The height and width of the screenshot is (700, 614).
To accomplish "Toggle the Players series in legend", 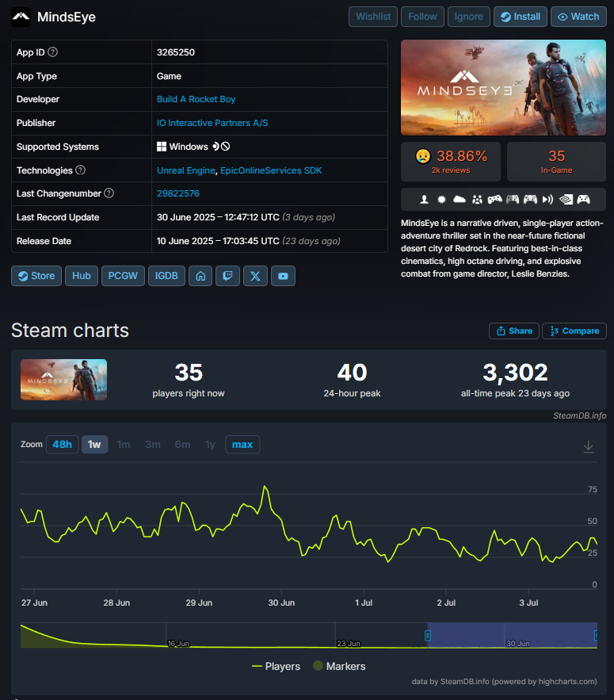I will point(276,666).
